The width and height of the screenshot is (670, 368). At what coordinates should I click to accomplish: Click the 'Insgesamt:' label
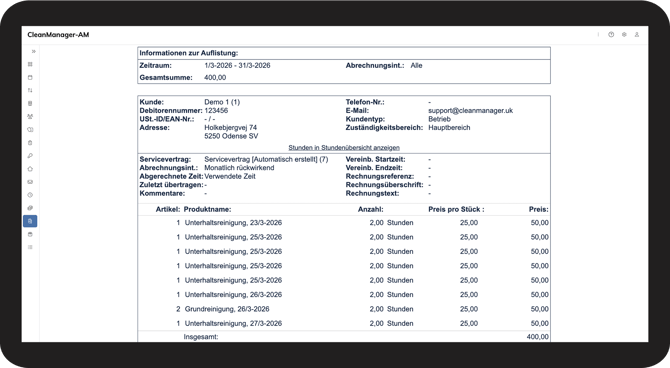tap(201, 337)
